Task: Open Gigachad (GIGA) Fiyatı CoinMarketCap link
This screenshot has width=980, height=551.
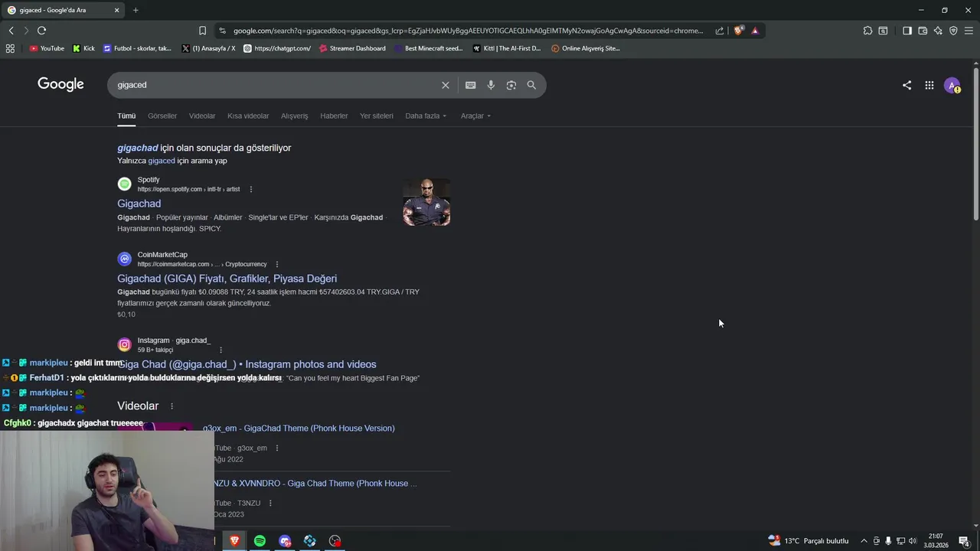Action: point(227,279)
